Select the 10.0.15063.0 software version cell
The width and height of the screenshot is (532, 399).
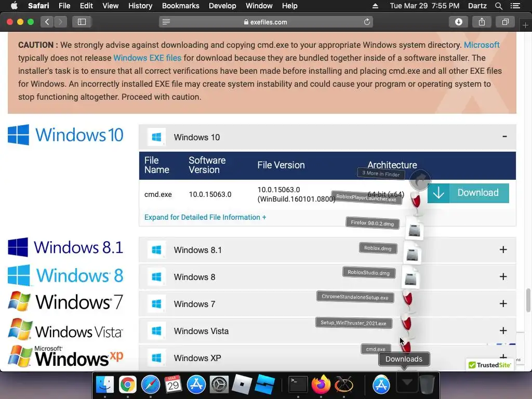[210, 194]
